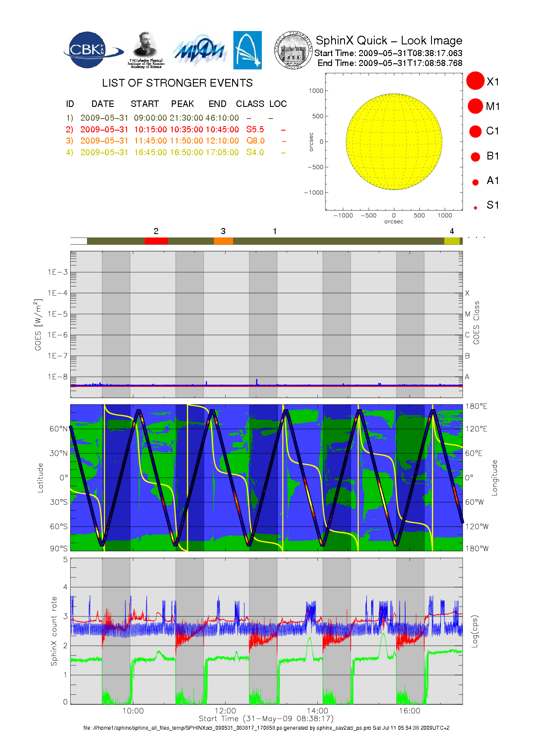Click the yellow event 4 timeline segment
The height and width of the screenshot is (756, 534).
click(x=452, y=241)
